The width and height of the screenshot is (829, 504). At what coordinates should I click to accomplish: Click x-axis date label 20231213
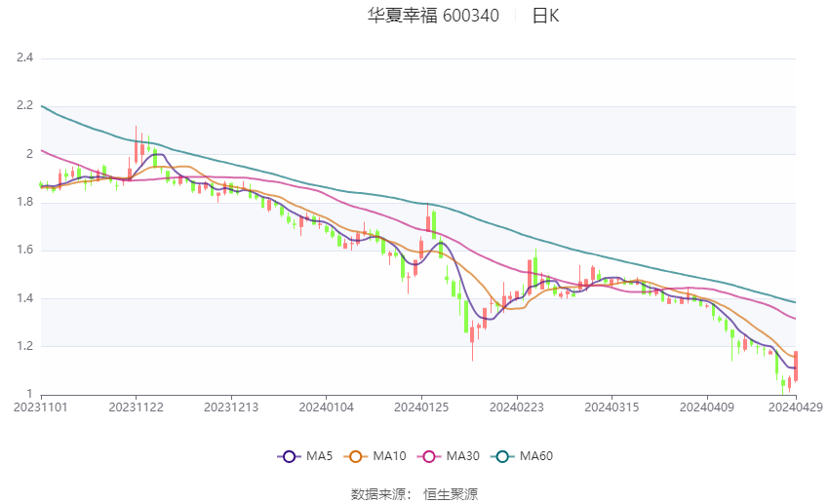231,407
